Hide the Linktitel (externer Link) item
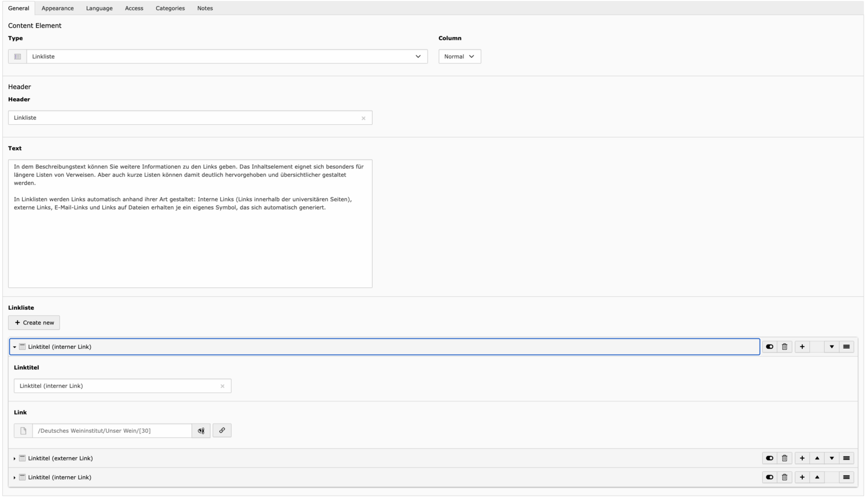Screen dimensions: 868x499 (769, 458)
